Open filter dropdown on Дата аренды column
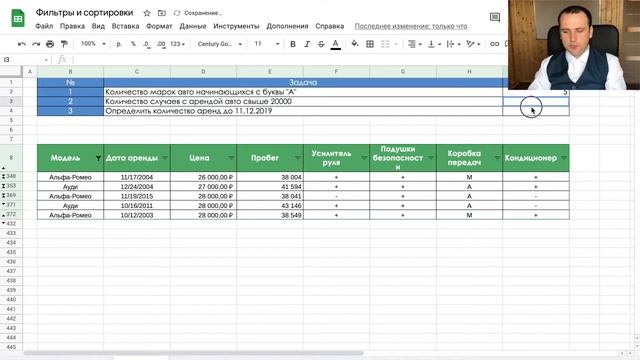The width and height of the screenshot is (640, 360). point(165,158)
